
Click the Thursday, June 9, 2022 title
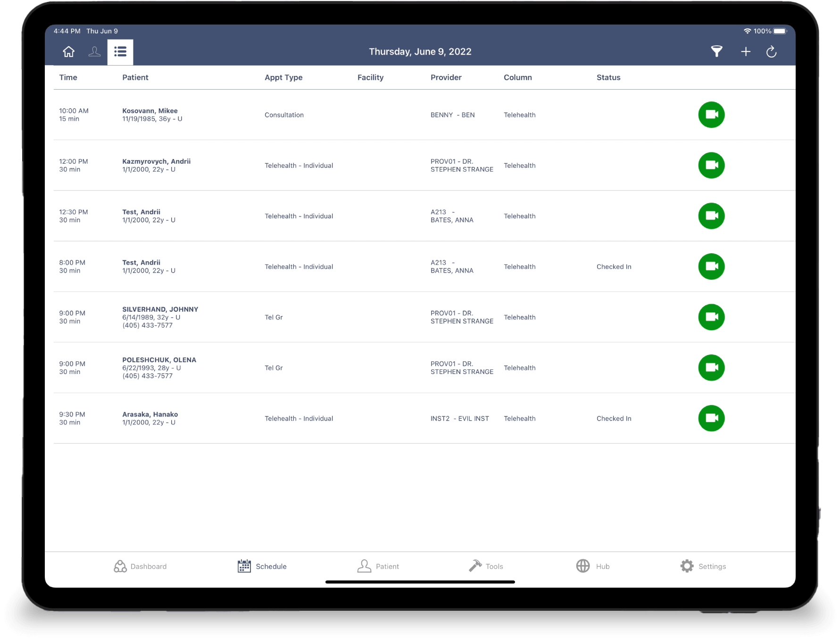click(x=420, y=52)
